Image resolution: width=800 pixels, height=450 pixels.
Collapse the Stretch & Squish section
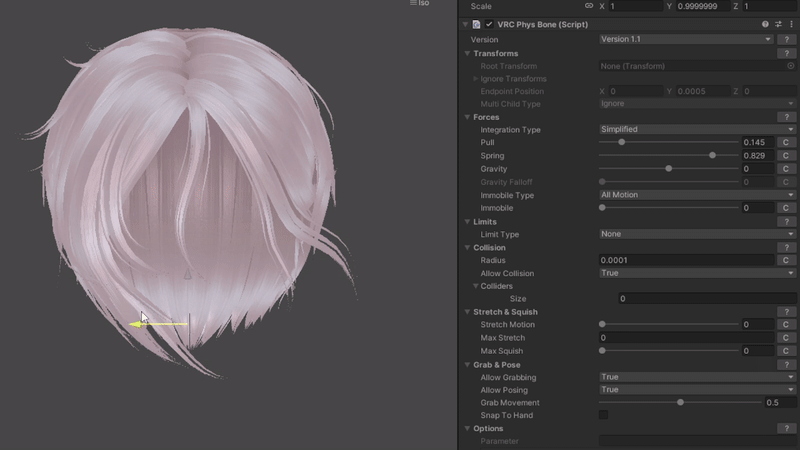tap(467, 312)
